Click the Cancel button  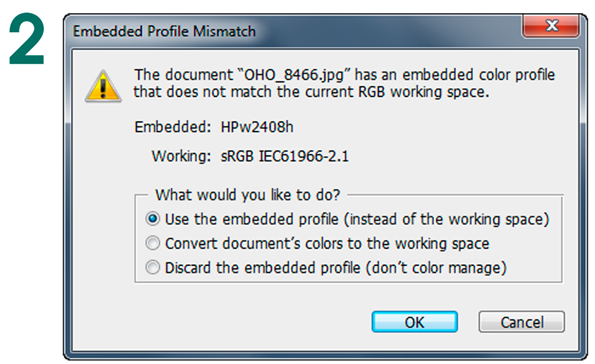521,322
